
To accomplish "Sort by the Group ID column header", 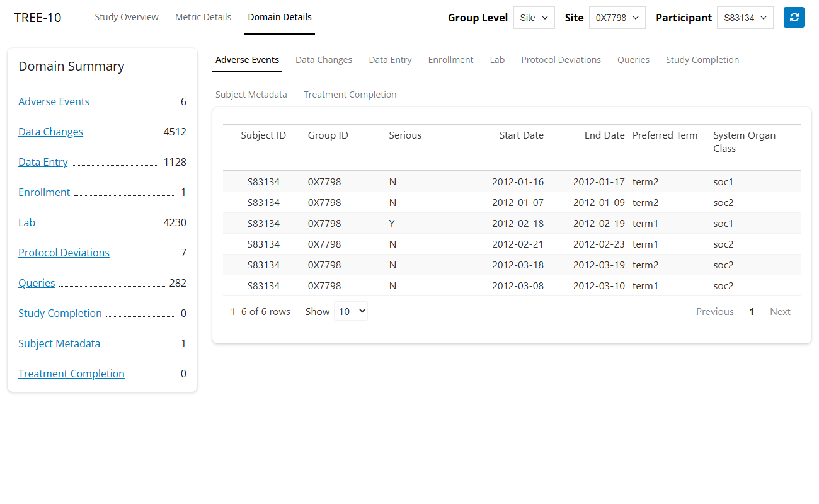I will point(328,135).
